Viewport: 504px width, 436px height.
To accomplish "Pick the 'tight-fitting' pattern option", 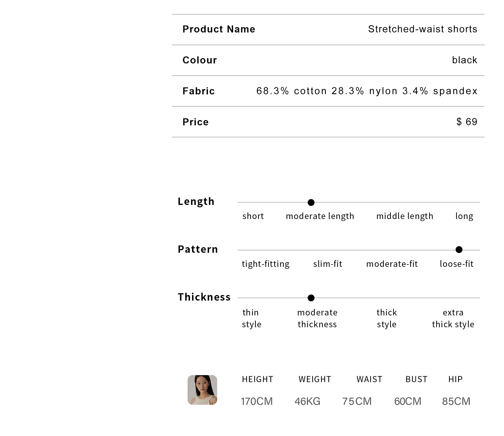I will tap(266, 264).
